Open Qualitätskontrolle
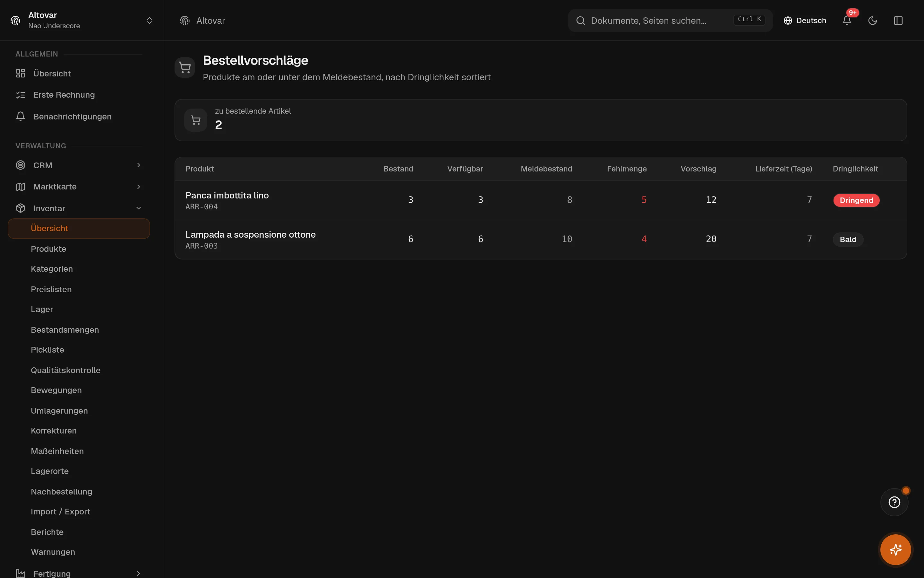Viewport: 924px width, 578px height. coord(66,371)
